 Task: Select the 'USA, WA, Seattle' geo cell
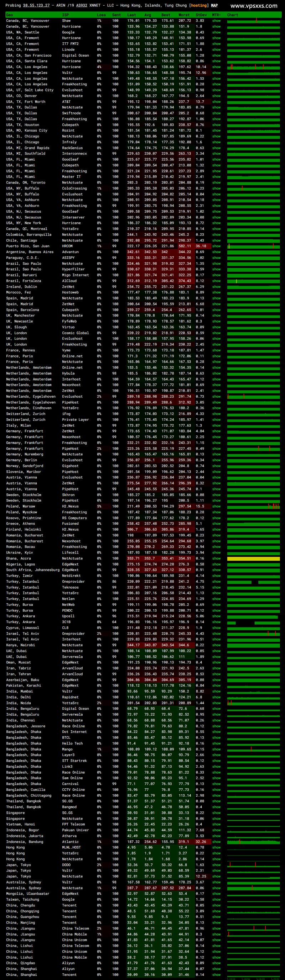click(x=22, y=32)
